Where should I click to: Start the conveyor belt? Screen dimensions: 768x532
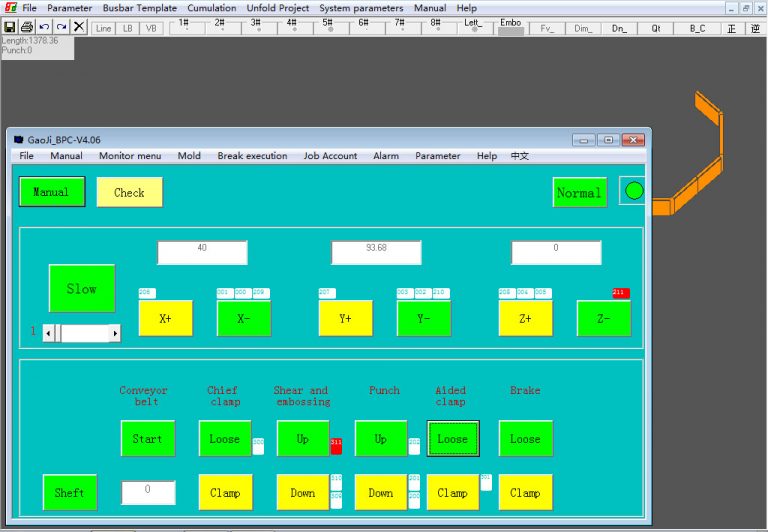pyautogui.click(x=147, y=439)
